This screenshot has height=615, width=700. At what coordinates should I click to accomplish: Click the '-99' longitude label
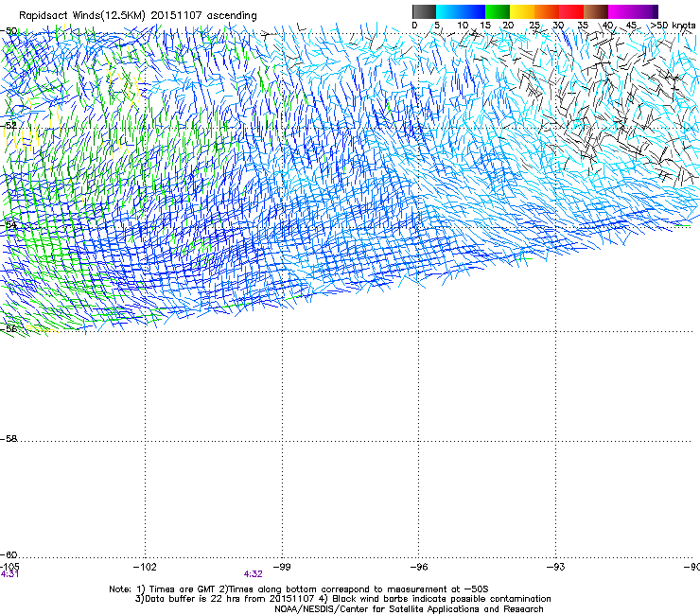tap(282, 567)
